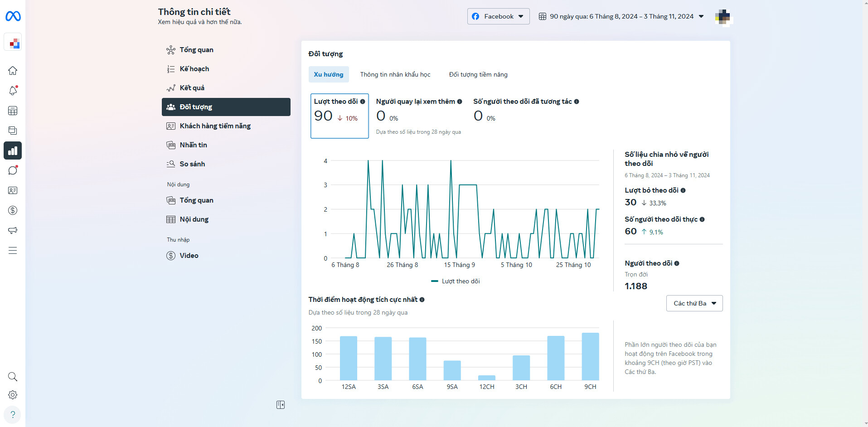This screenshot has height=427, width=868.
Task: Open the So sánh menu item
Action: 226,164
